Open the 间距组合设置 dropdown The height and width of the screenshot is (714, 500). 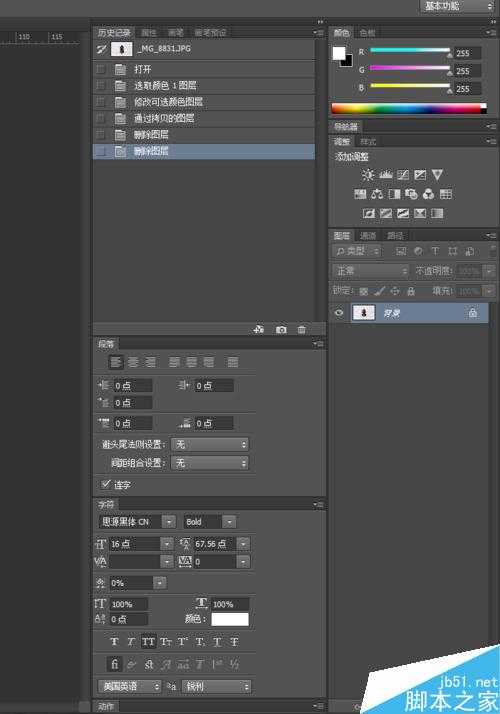210,463
